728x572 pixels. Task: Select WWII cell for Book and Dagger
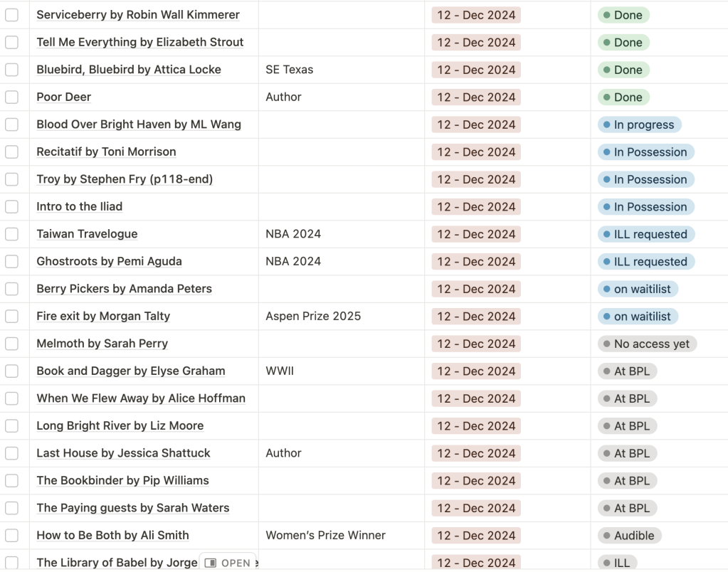click(280, 371)
